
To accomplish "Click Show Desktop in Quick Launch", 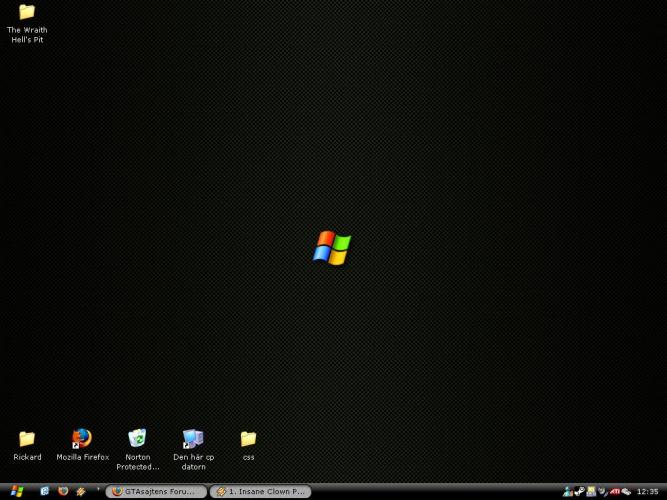I will 45,491.
